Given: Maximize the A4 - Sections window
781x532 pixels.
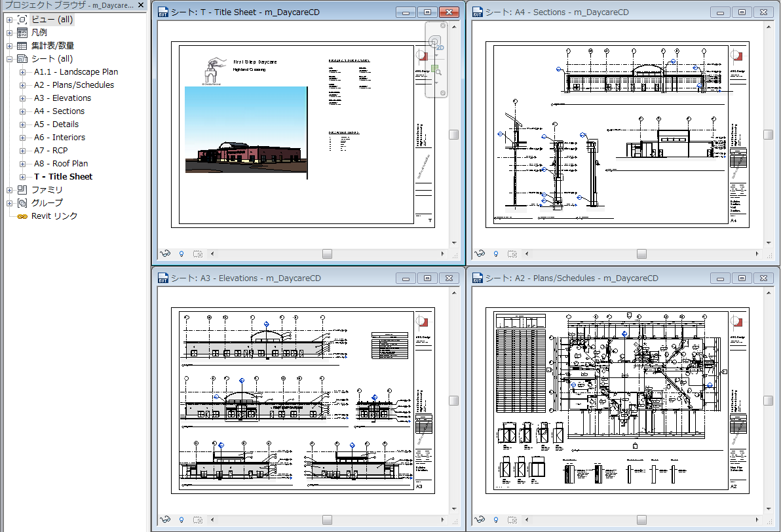Looking at the screenshot, I should 742,12.
